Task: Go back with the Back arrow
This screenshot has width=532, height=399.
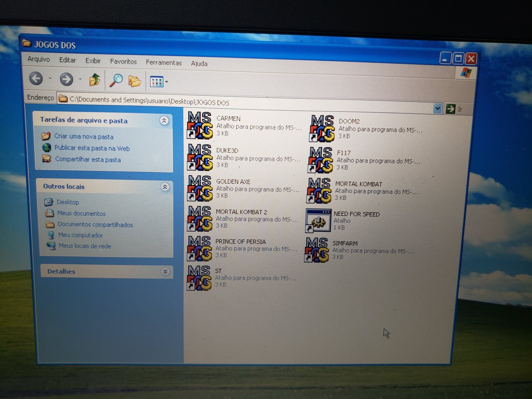Action: click(x=36, y=78)
